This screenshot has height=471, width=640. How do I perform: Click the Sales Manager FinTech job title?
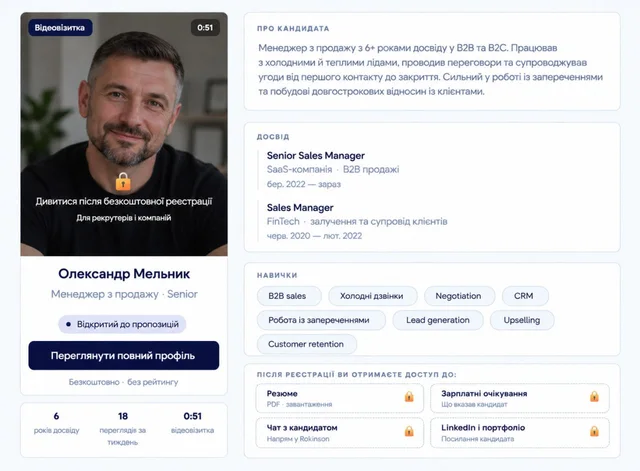click(x=300, y=208)
